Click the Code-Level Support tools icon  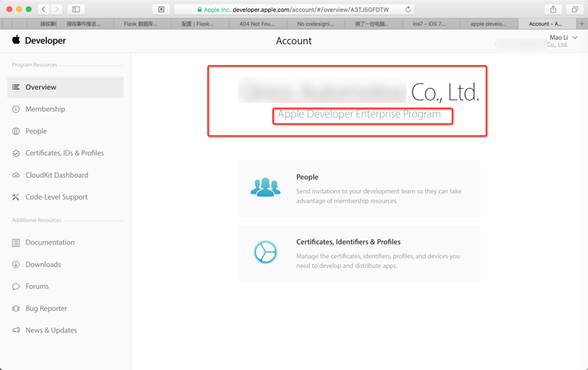pos(15,197)
